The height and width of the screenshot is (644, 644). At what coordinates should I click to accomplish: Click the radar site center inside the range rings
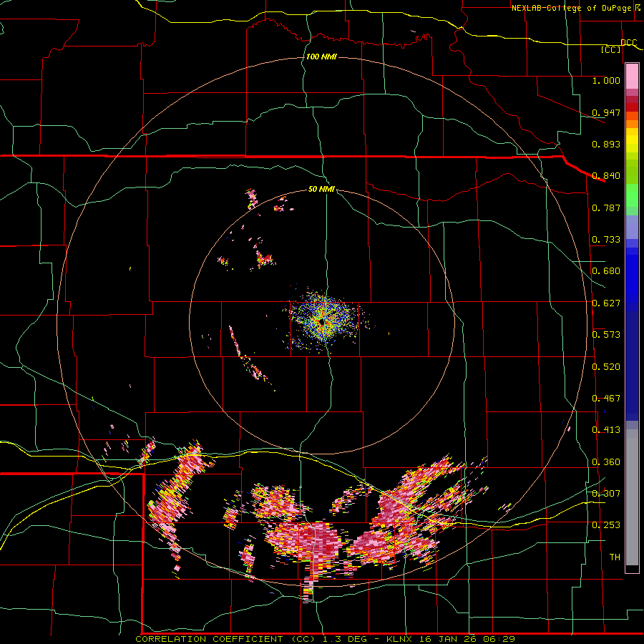click(x=322, y=323)
